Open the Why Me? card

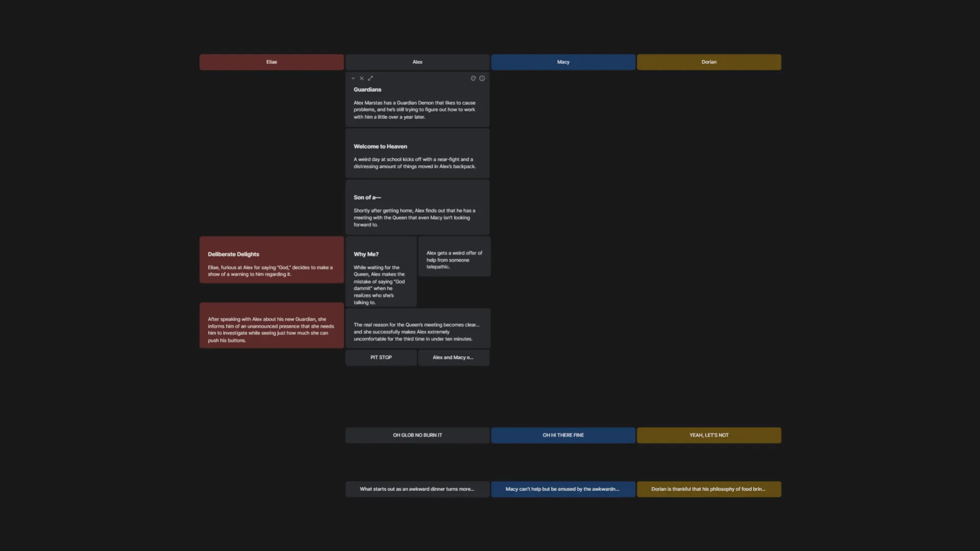[x=381, y=271]
